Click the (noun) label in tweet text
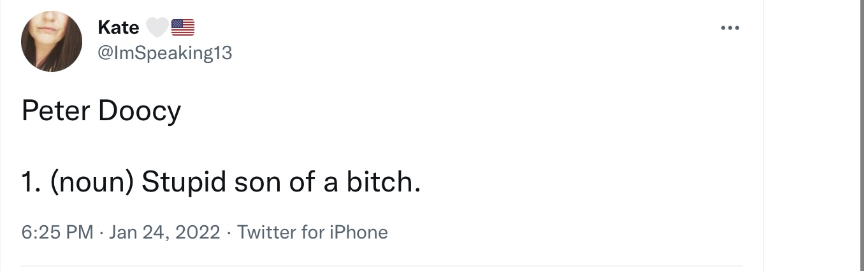 tap(91, 183)
